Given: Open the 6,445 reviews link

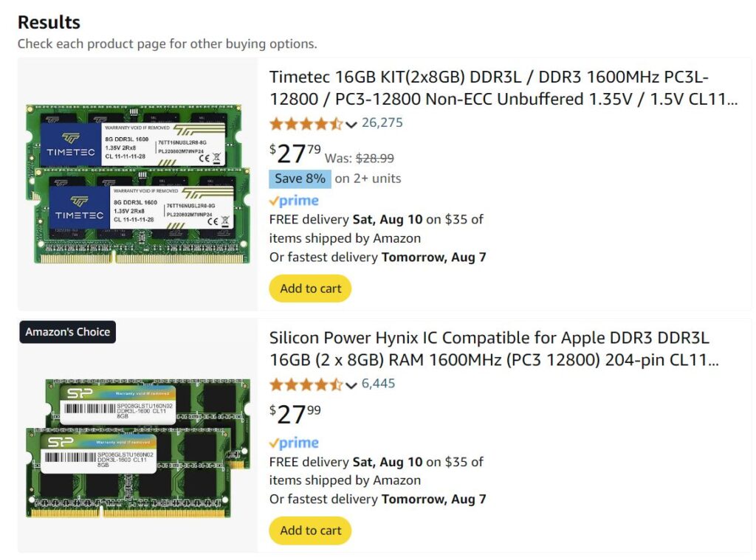Looking at the screenshot, I should [x=379, y=384].
